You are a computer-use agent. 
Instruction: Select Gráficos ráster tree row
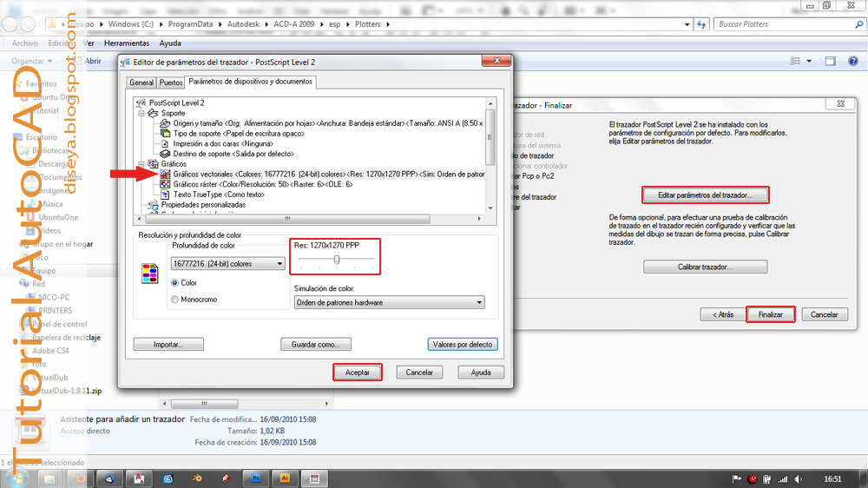[262, 184]
